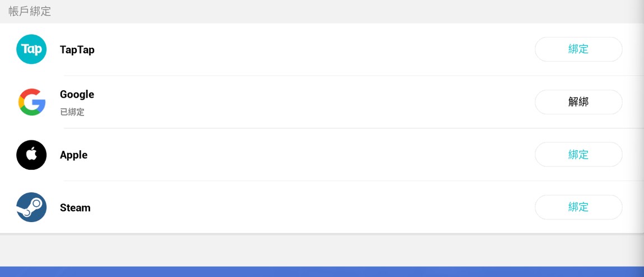Image resolution: width=644 pixels, height=277 pixels.
Task: Click the divider line between TapTap and Google
Action: (336, 76)
